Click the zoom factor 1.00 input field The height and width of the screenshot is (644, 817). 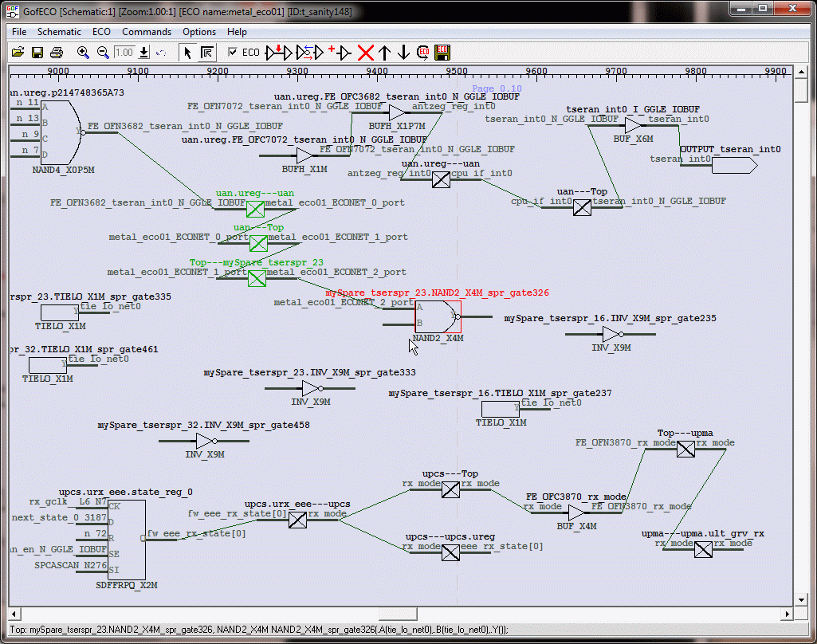tap(124, 53)
